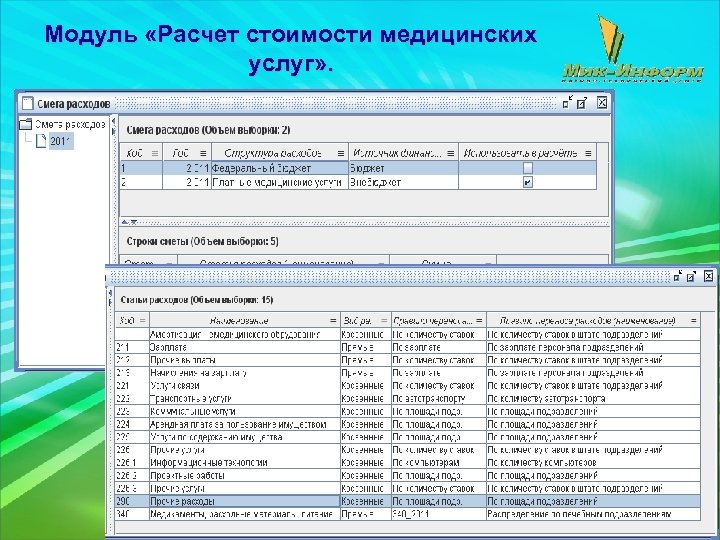
Task: Click the По автотранспорту cell
Action: point(439,399)
